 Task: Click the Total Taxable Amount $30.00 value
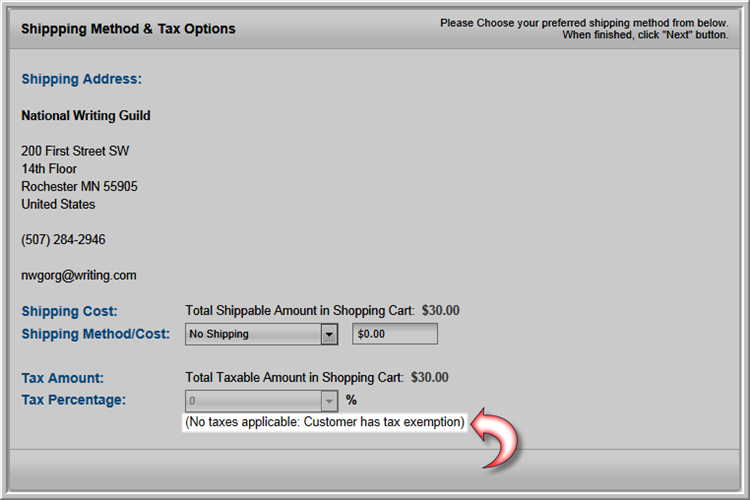[x=430, y=378]
